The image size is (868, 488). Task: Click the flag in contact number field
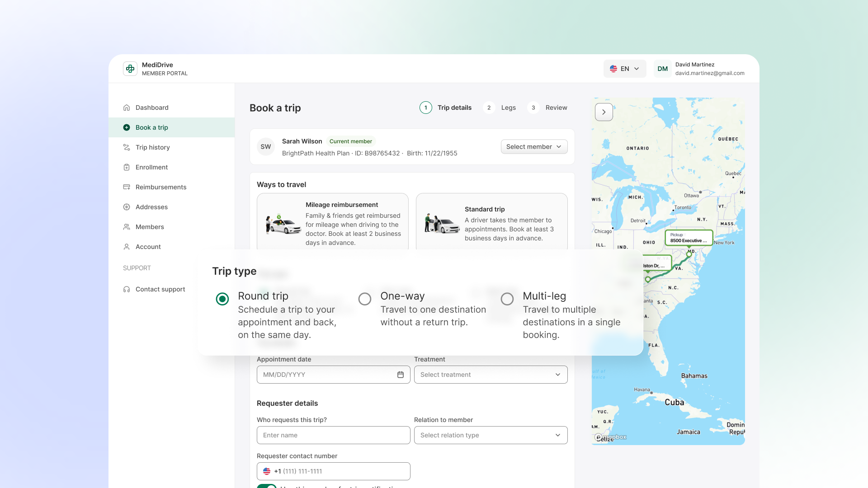tap(267, 471)
